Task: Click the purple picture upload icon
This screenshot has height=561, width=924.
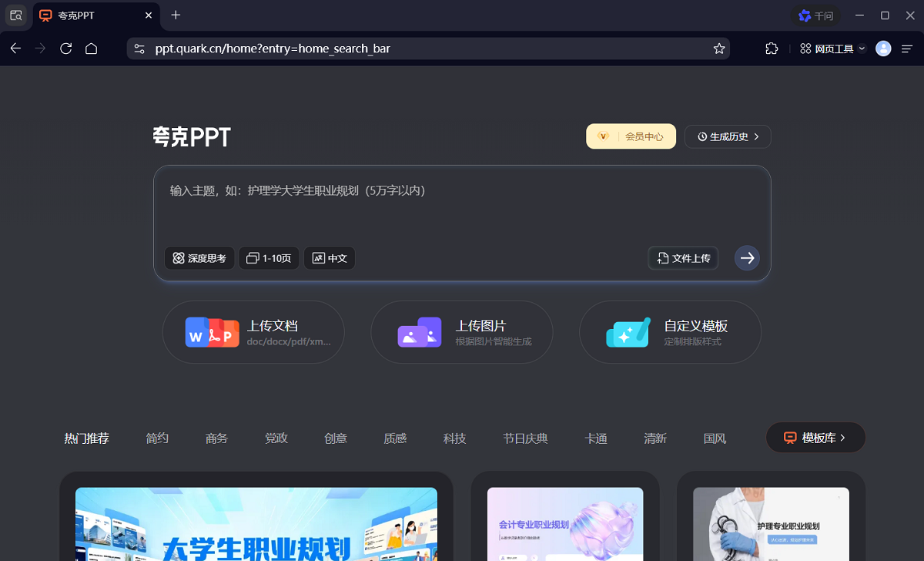Action: pos(420,332)
